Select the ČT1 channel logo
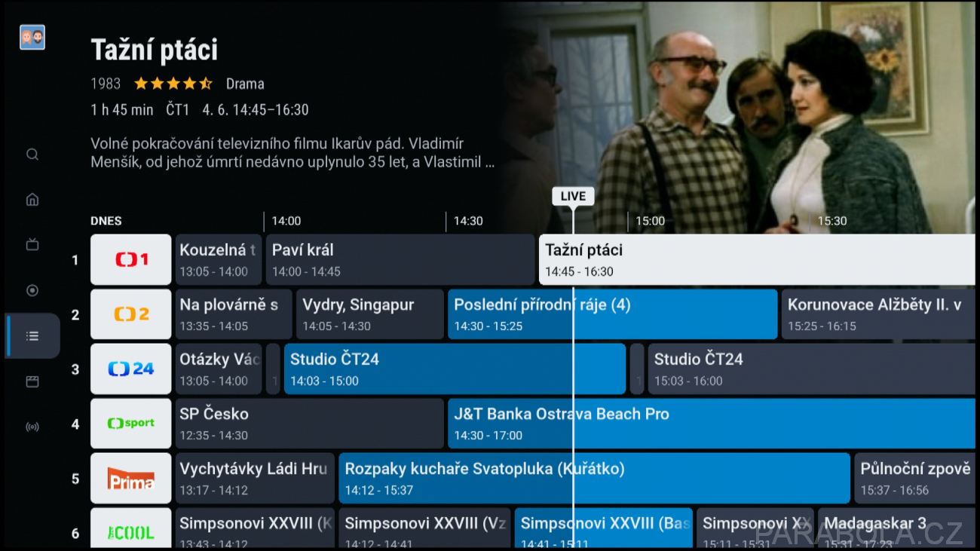This screenshot has width=980, height=551. click(x=131, y=259)
